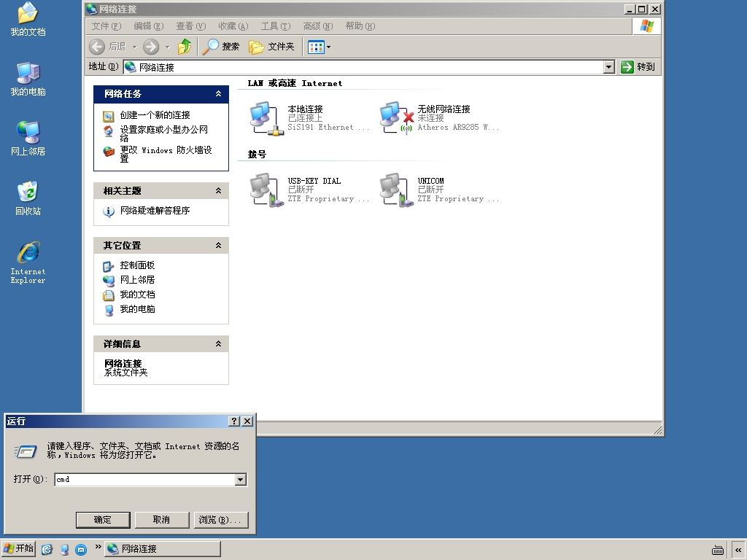Click the 转到 label next to Go arrow
The height and width of the screenshot is (560, 747).
[x=646, y=66]
